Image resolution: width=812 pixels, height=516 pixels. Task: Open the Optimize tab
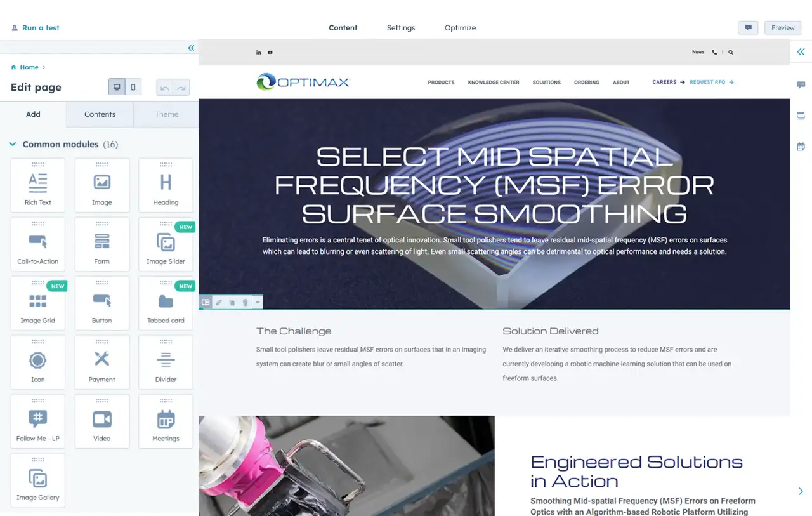click(x=460, y=28)
